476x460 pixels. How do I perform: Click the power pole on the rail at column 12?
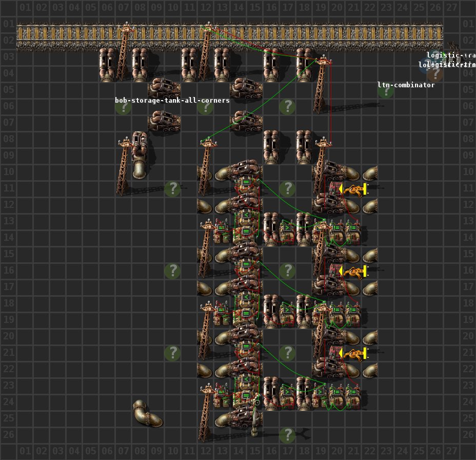pos(207,52)
